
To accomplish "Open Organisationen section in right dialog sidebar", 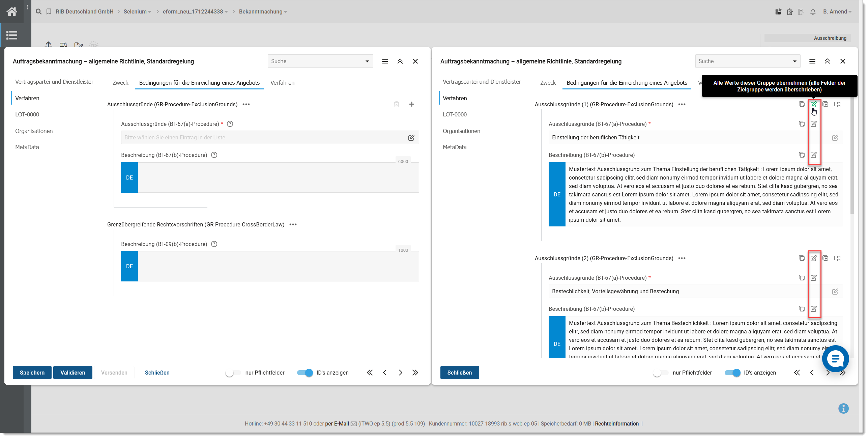I will pyautogui.click(x=461, y=131).
